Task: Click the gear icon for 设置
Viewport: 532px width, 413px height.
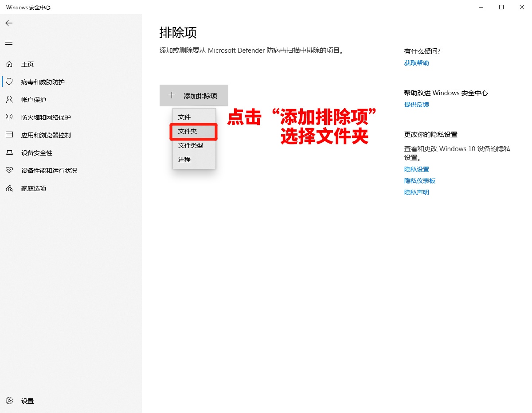Action: pyautogui.click(x=9, y=401)
